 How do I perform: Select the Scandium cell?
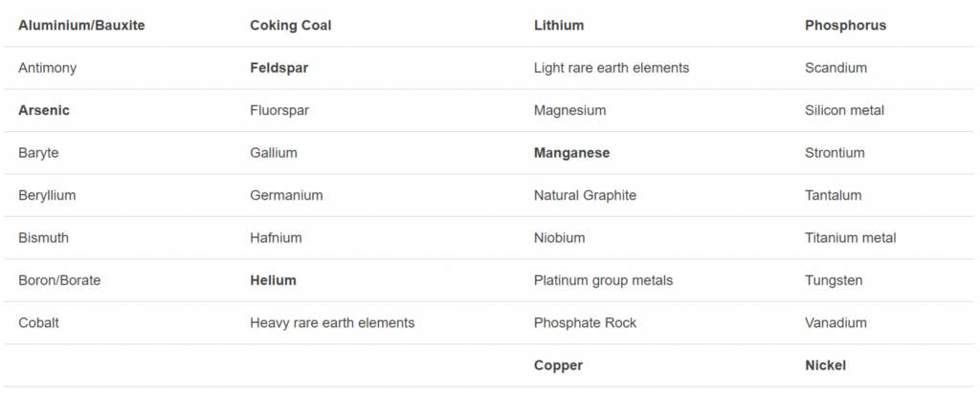[x=835, y=68]
